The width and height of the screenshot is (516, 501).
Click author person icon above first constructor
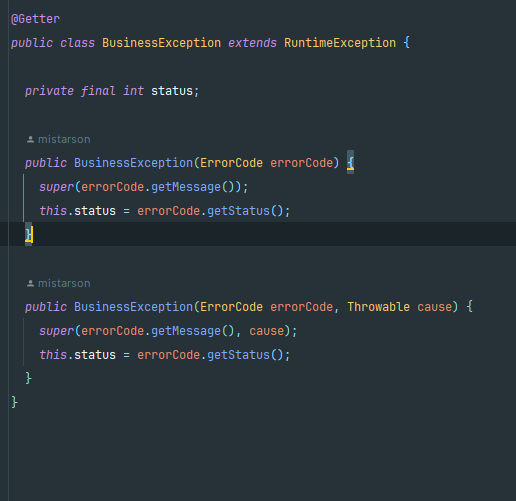click(30, 139)
